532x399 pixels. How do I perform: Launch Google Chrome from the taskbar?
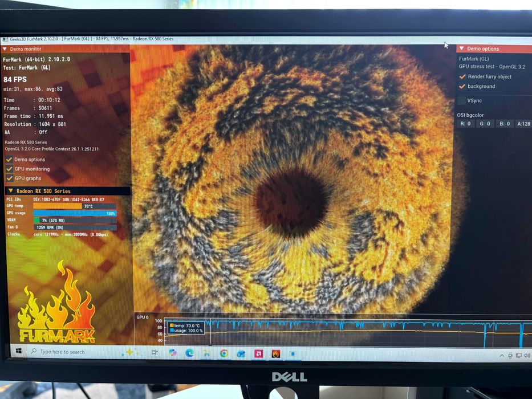coord(224,353)
